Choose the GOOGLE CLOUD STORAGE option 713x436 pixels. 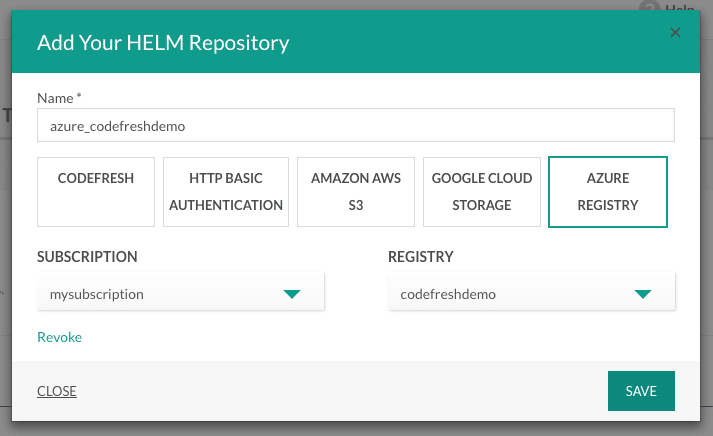pyautogui.click(x=482, y=192)
